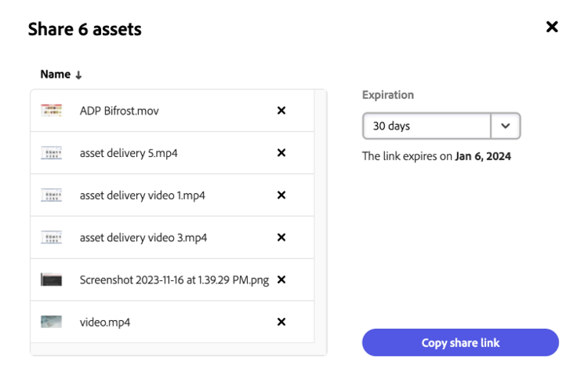Remove video.mp4 from the share list
The width and height of the screenshot is (588, 383).
pyautogui.click(x=281, y=322)
